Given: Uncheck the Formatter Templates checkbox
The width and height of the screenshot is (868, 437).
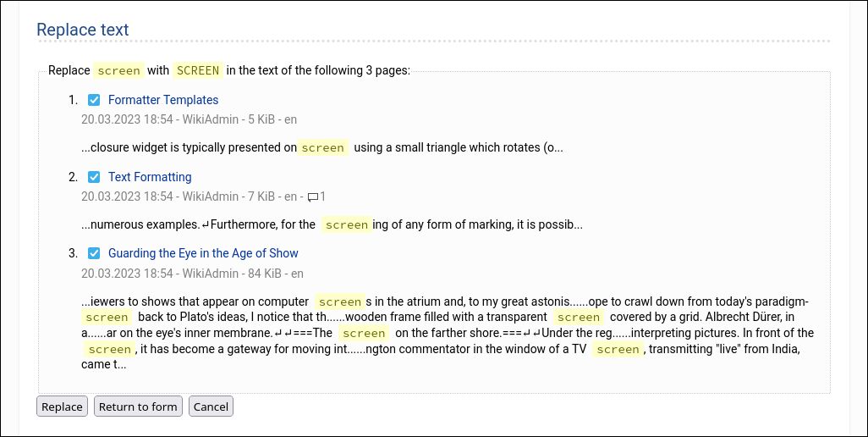Looking at the screenshot, I should (x=94, y=100).
